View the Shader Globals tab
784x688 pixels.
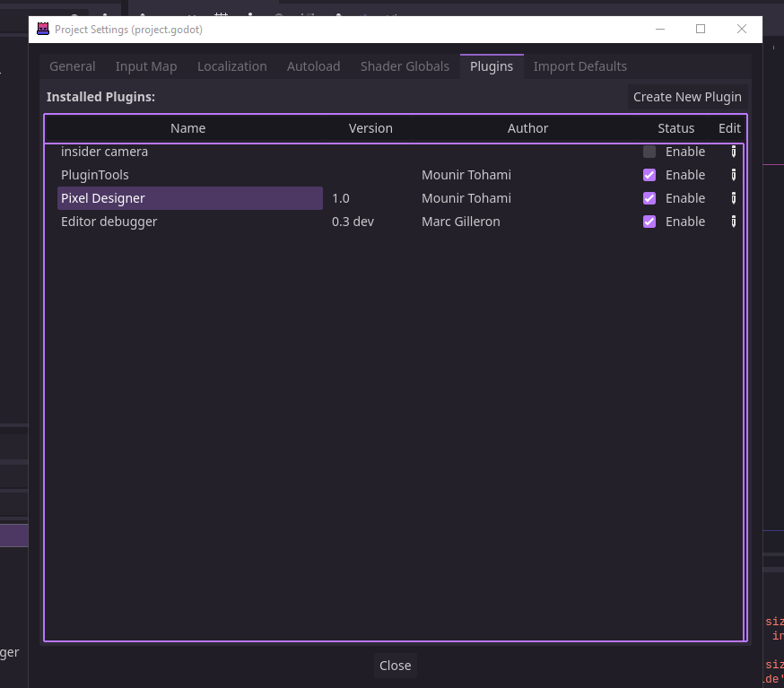click(x=405, y=65)
